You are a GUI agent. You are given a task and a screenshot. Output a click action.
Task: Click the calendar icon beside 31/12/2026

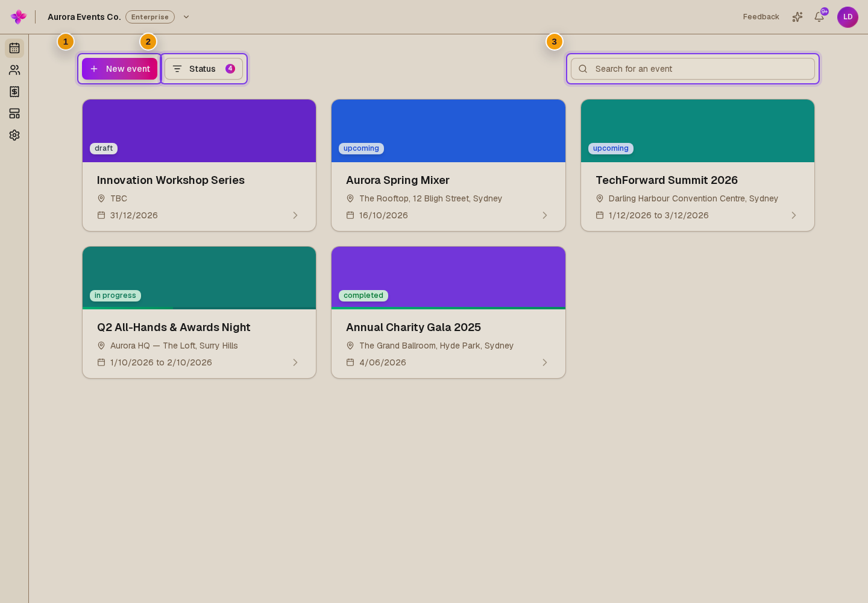101,215
